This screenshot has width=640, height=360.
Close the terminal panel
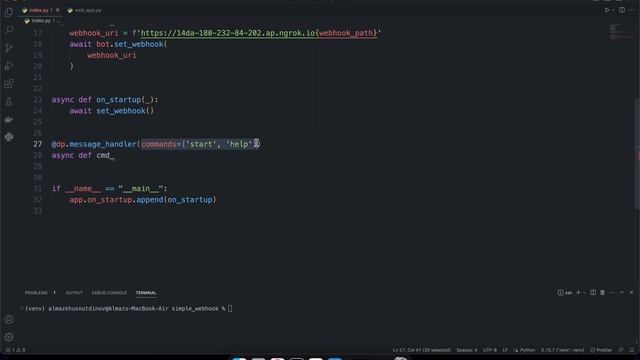pyautogui.click(x=631, y=293)
